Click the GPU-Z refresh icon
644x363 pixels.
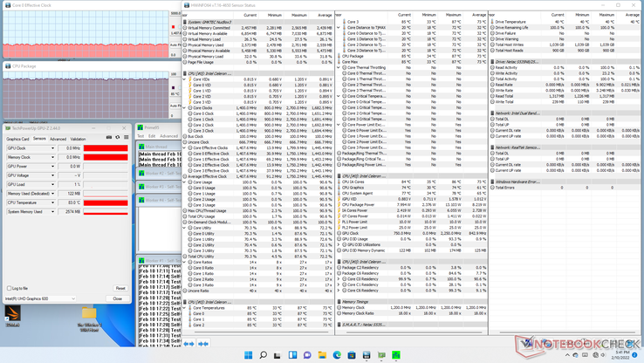[118, 138]
